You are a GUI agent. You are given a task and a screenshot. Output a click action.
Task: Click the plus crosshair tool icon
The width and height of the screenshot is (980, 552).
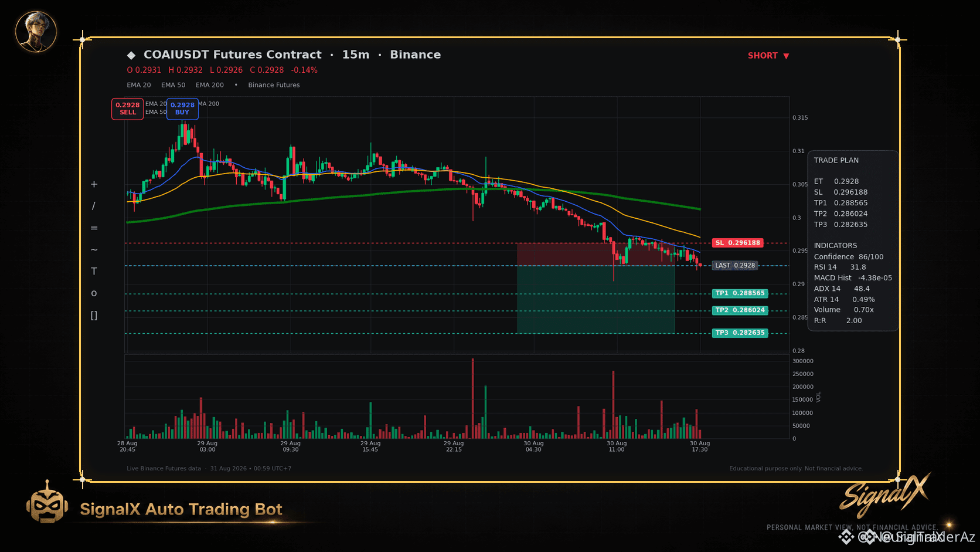point(94,184)
